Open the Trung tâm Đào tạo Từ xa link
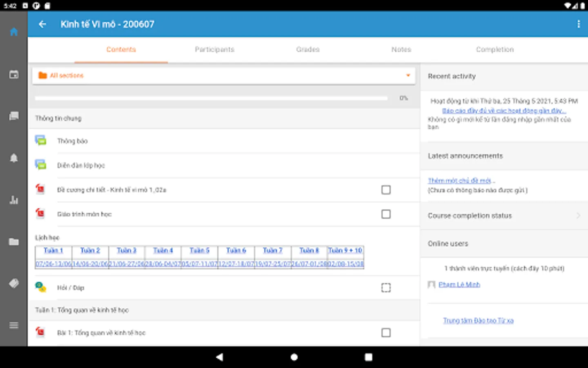Viewport: 588px width, 368px height. (x=478, y=321)
